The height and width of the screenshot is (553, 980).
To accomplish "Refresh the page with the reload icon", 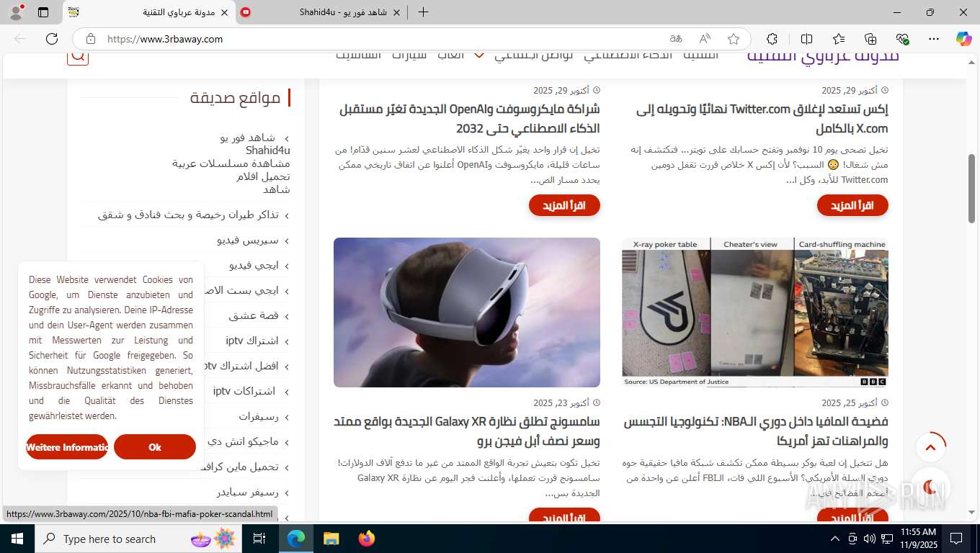I will tap(52, 39).
